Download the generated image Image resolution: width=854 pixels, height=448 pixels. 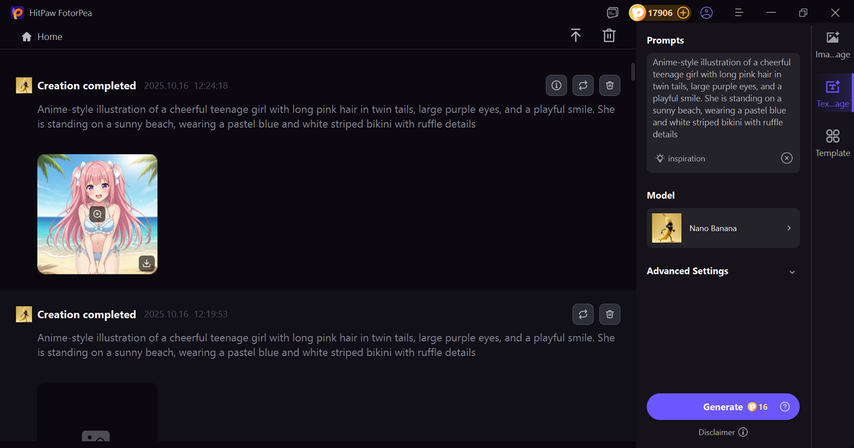click(147, 263)
